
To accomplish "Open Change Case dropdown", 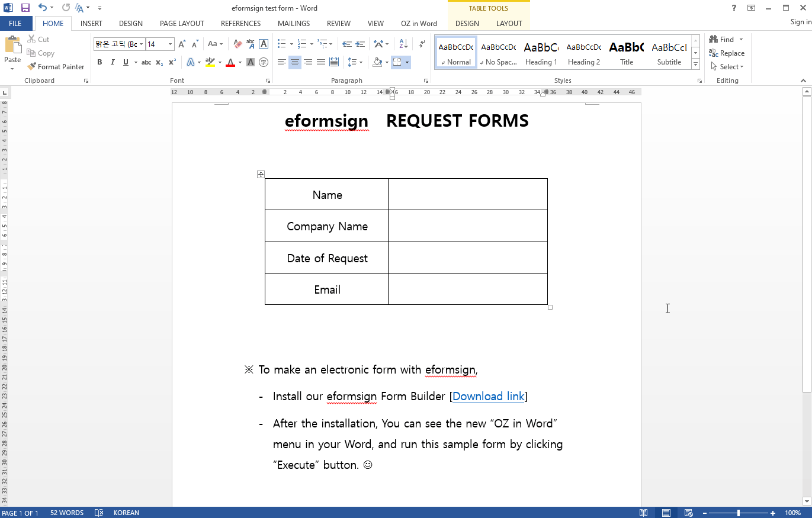I will tap(215, 44).
